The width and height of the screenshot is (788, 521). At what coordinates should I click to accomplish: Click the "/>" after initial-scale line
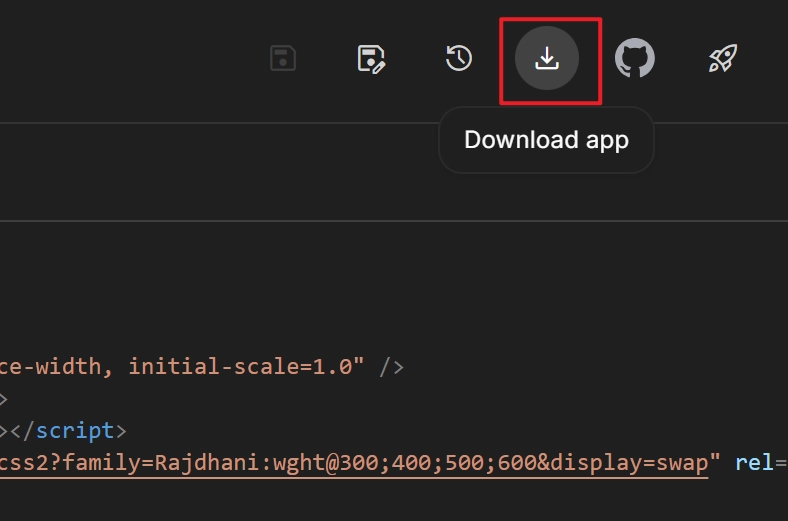coord(391,366)
